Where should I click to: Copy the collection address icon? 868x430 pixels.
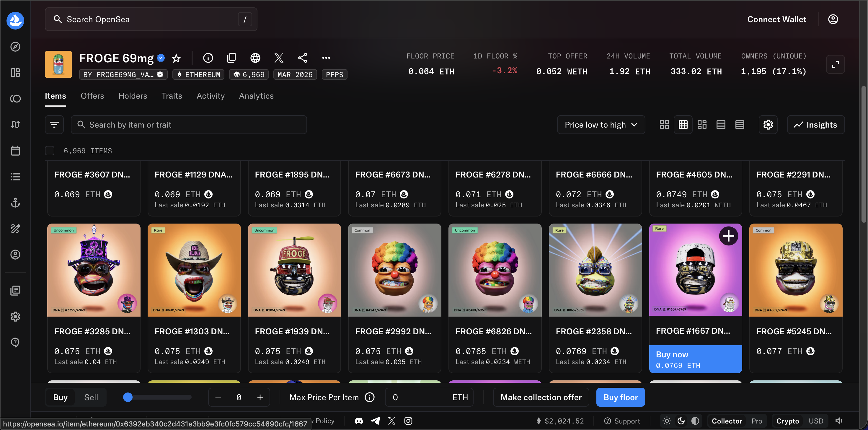tap(231, 58)
